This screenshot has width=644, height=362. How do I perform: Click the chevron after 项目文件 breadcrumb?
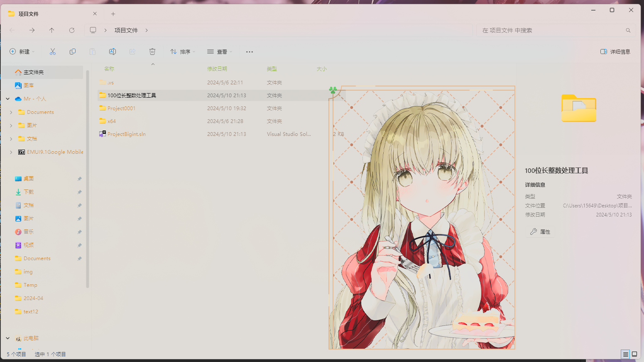[147, 30]
